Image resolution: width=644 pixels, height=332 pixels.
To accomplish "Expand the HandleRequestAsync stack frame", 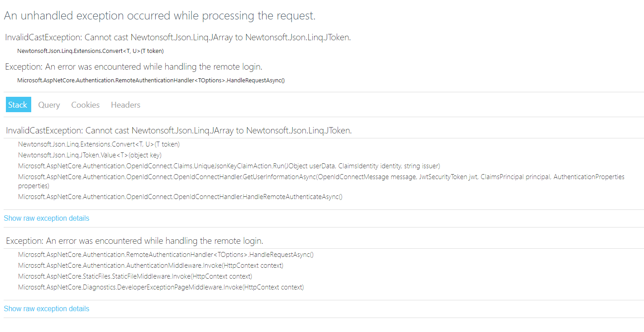I will pos(165,254).
